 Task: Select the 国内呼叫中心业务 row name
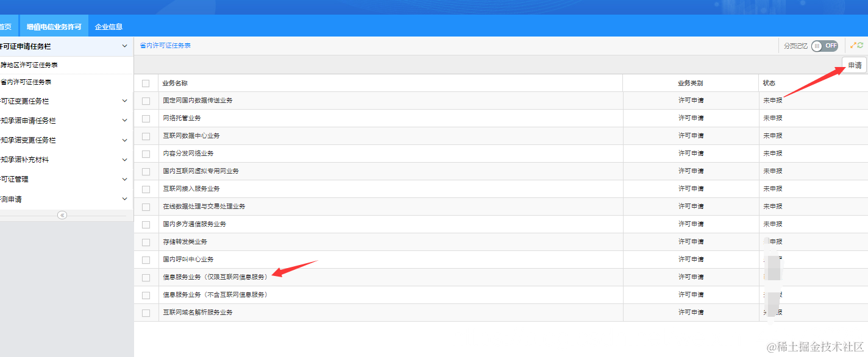coord(188,260)
